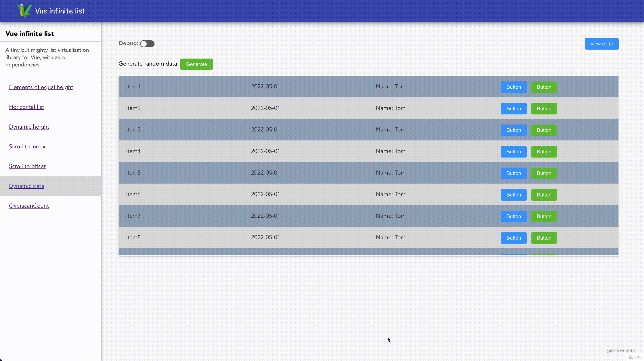Expand the Dynamic data sidebar item
Image resolution: width=644 pixels, height=361 pixels.
27,186
